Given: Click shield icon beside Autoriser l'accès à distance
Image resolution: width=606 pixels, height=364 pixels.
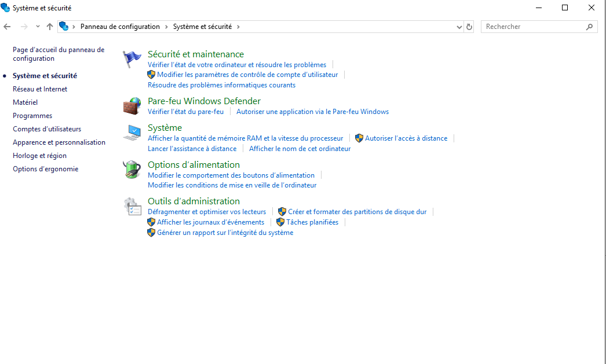Looking at the screenshot, I should [x=359, y=138].
